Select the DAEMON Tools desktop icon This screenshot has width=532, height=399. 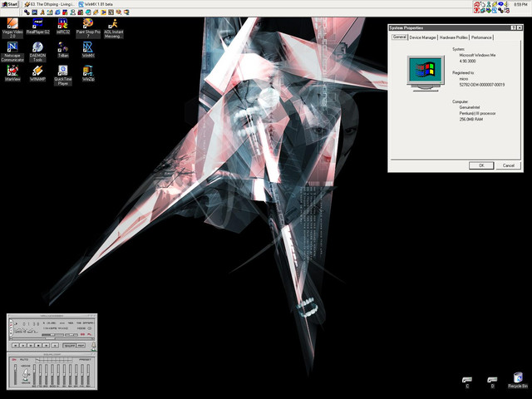coord(37,47)
